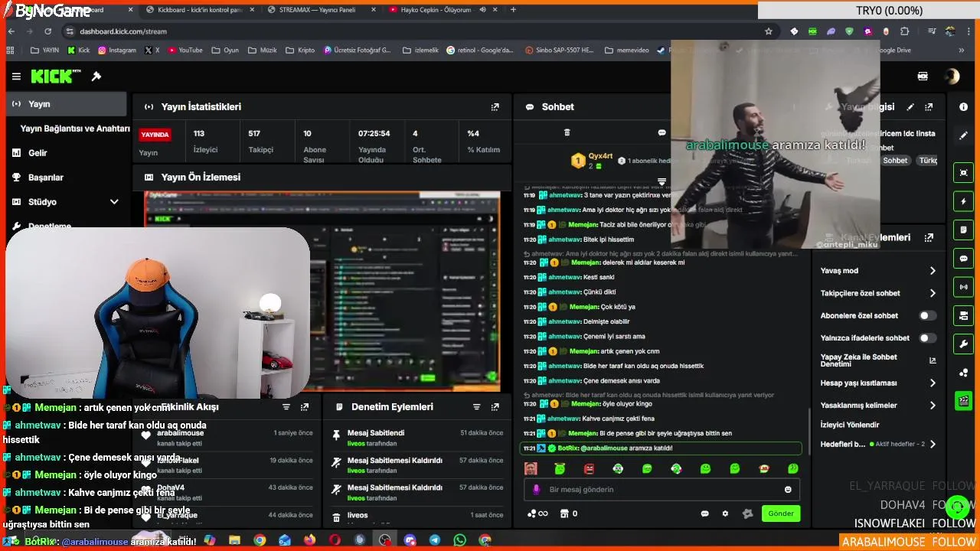Click the highlighted green icon on the right sidebar

click(x=963, y=401)
